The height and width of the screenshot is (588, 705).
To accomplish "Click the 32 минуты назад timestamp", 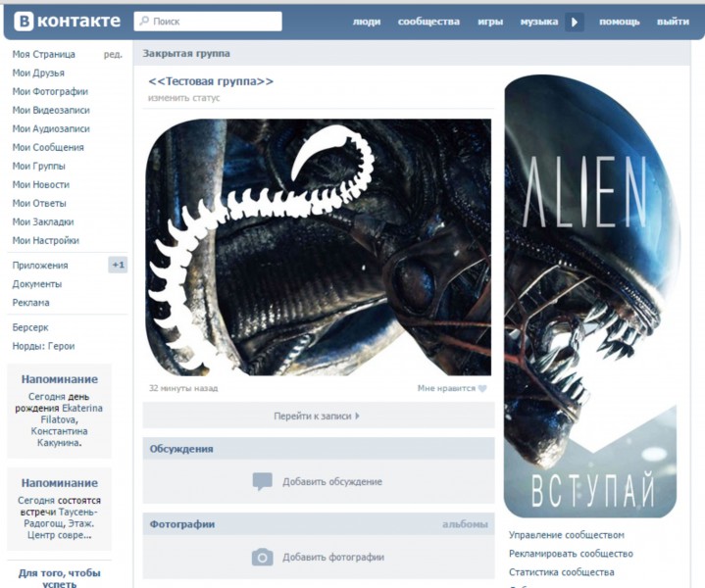I will 183,388.
